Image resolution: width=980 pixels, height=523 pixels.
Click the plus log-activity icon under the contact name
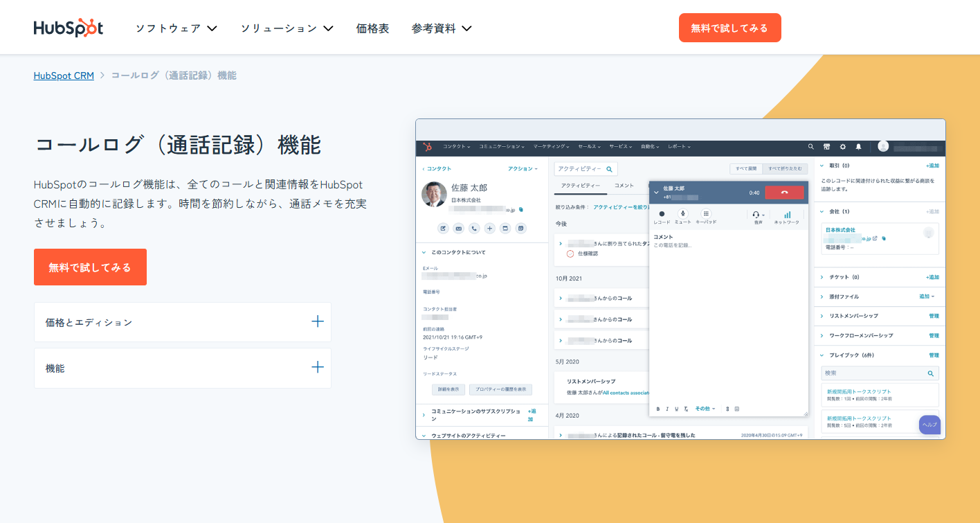click(x=489, y=228)
